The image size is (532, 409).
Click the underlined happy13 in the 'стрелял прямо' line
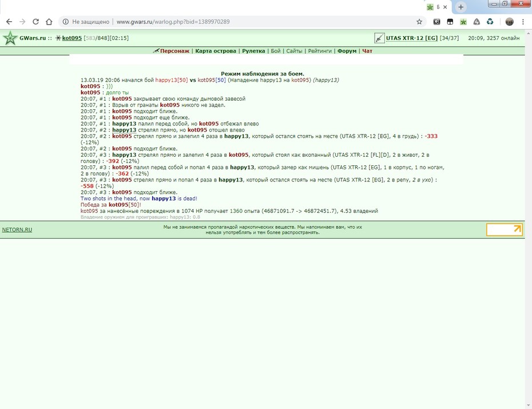[x=124, y=130]
